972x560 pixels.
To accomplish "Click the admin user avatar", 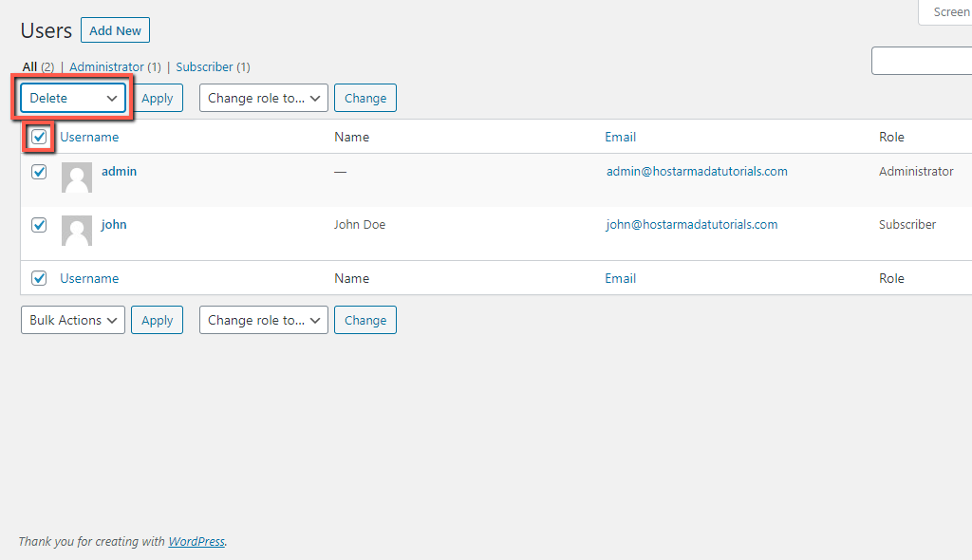I will 77,177.
